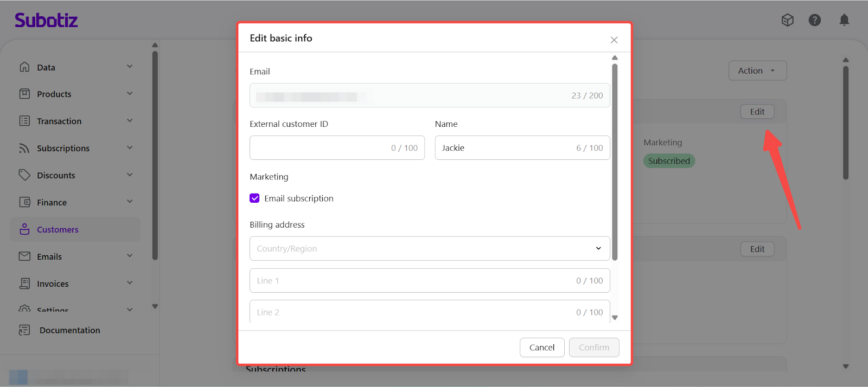868x387 pixels.
Task: Click the Discounts tag icon in sidebar
Action: (24, 175)
